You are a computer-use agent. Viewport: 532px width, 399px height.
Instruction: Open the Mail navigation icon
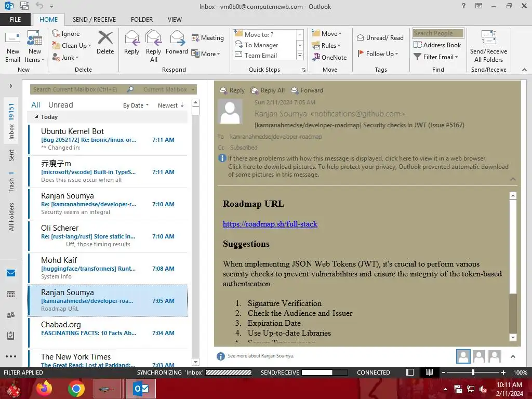[x=11, y=273]
